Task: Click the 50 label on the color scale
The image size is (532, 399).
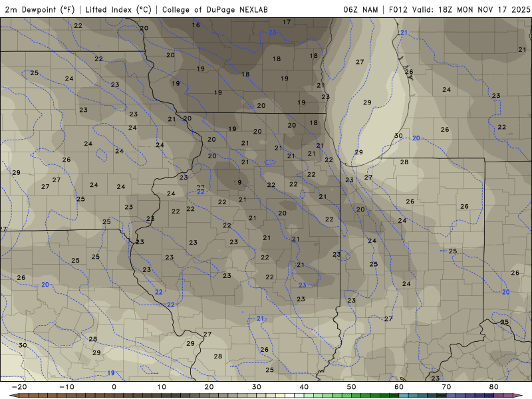Action: tap(352, 387)
